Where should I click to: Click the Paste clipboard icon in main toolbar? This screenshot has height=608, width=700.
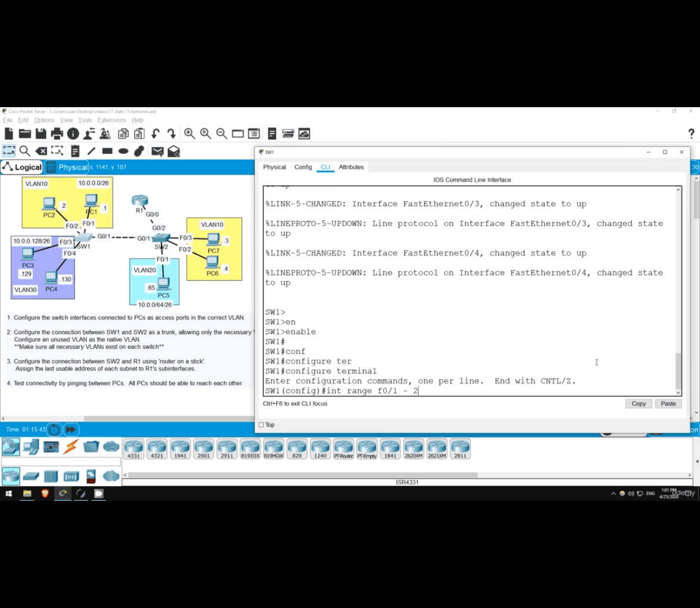point(139,133)
